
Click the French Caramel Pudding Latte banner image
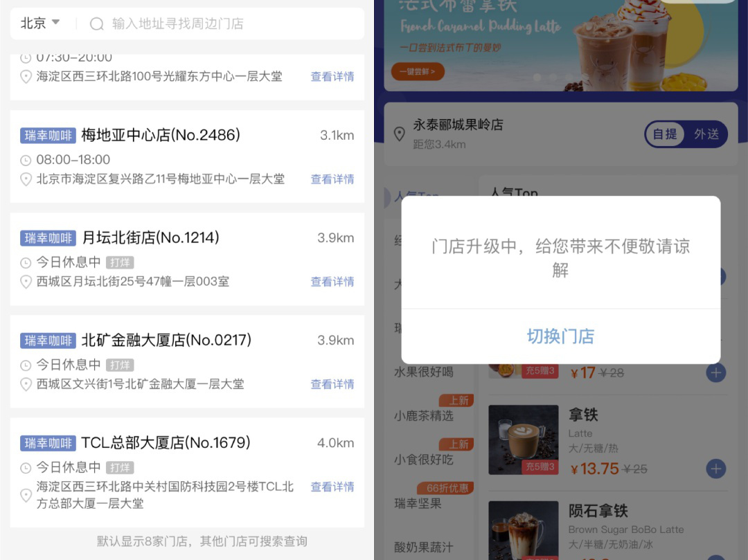click(561, 45)
